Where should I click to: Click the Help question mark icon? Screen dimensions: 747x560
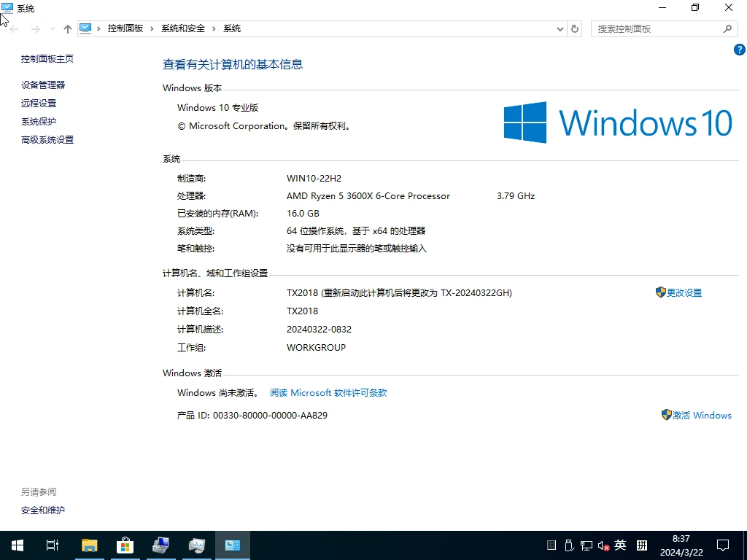[x=739, y=50]
